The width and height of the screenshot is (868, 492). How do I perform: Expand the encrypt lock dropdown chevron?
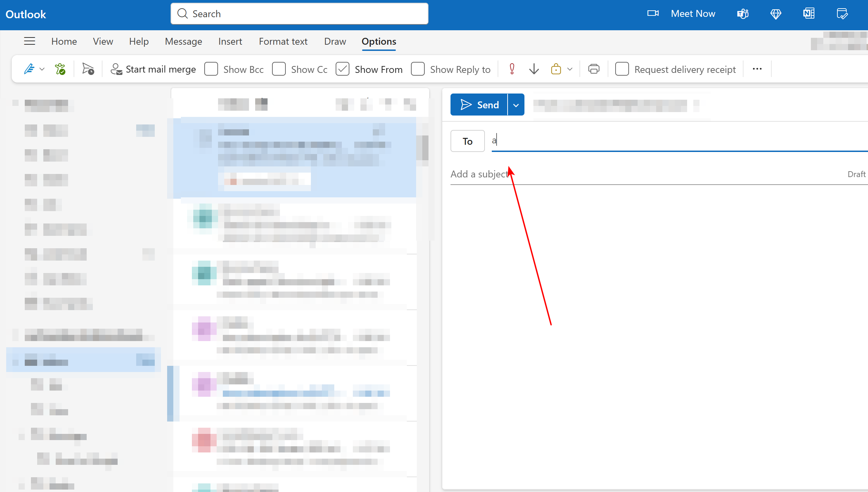570,69
